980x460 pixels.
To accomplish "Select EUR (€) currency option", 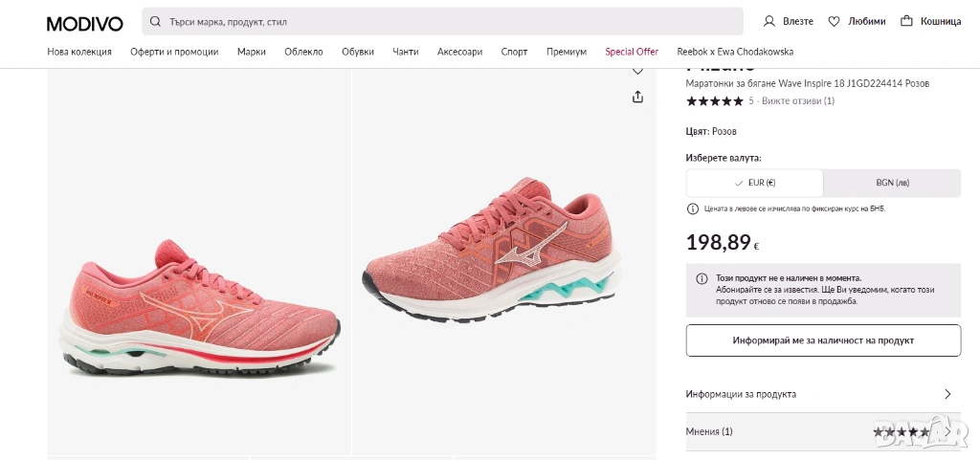I will tap(754, 183).
